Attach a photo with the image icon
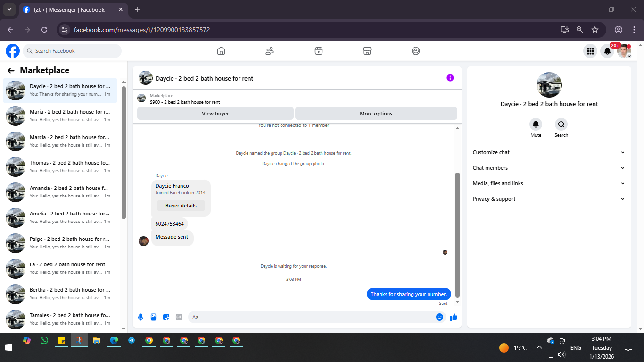This screenshot has height=362, width=644. coord(153,317)
